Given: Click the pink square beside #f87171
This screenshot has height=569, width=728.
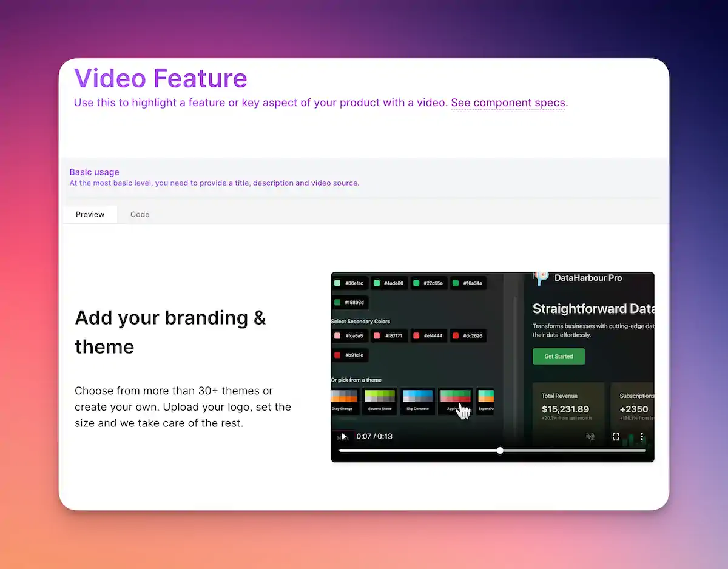Looking at the screenshot, I should (377, 335).
